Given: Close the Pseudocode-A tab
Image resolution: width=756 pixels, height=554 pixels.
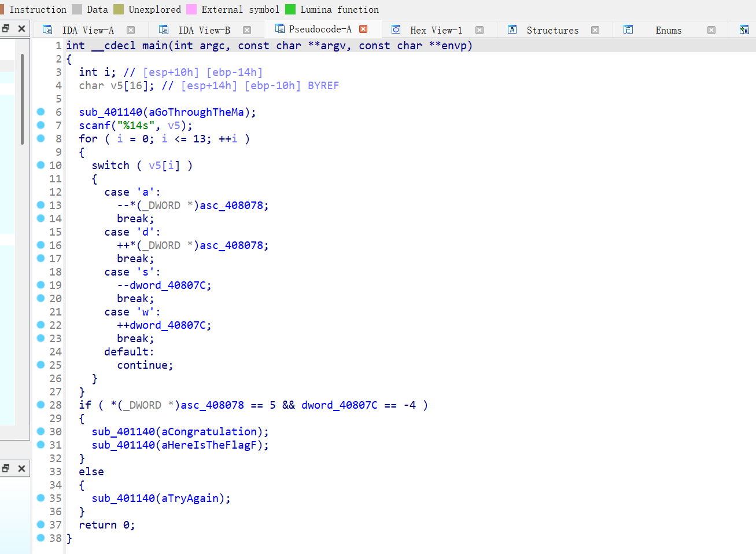Looking at the screenshot, I should [x=363, y=29].
